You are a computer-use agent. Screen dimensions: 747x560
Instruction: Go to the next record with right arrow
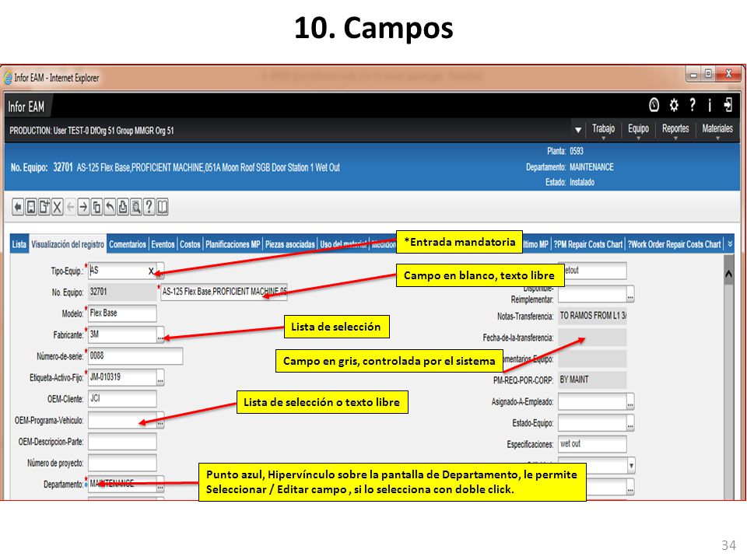83,207
